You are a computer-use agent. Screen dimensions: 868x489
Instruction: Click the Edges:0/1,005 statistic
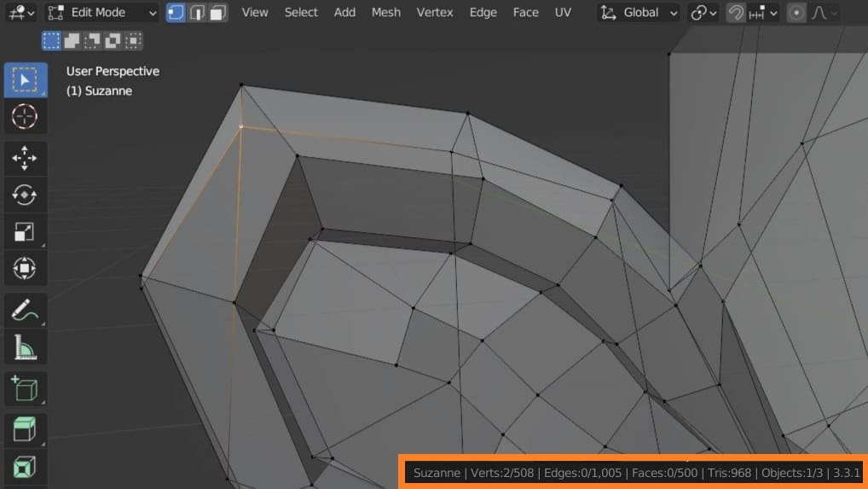point(583,473)
